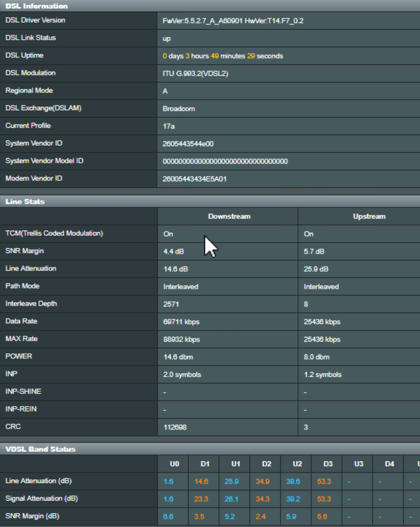Viewport: 420px width, 527px height.
Task: Click the VDSL Band Status section header
Action: point(40,449)
